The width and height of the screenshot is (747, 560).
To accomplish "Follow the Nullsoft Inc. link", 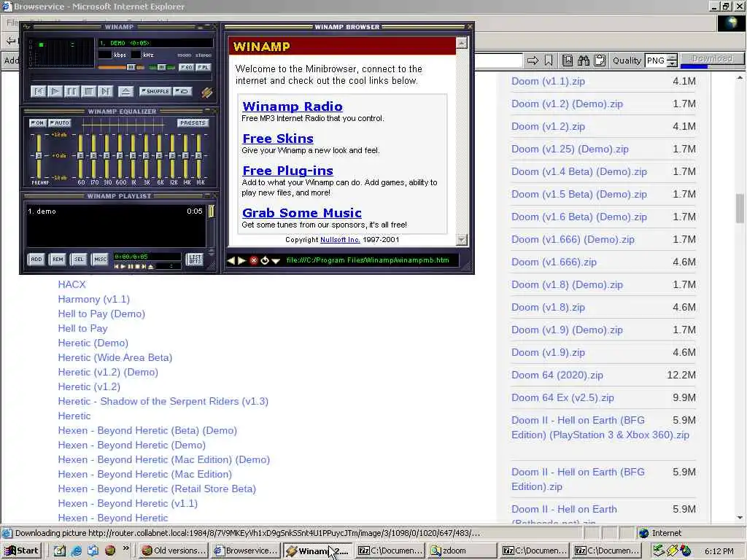I will tap(340, 239).
